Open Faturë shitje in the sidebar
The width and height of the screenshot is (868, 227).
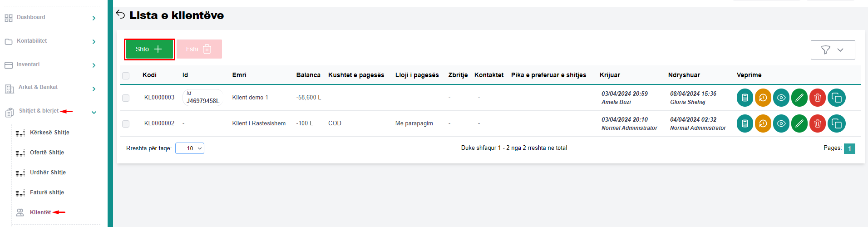click(47, 192)
